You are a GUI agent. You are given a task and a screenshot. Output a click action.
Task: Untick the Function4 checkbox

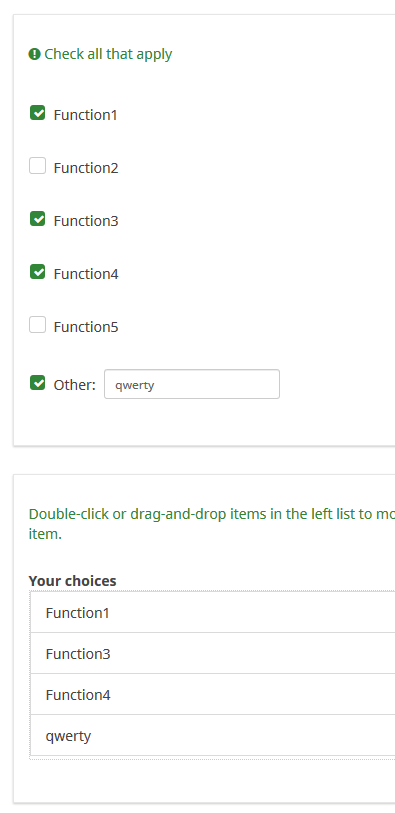(x=37, y=272)
